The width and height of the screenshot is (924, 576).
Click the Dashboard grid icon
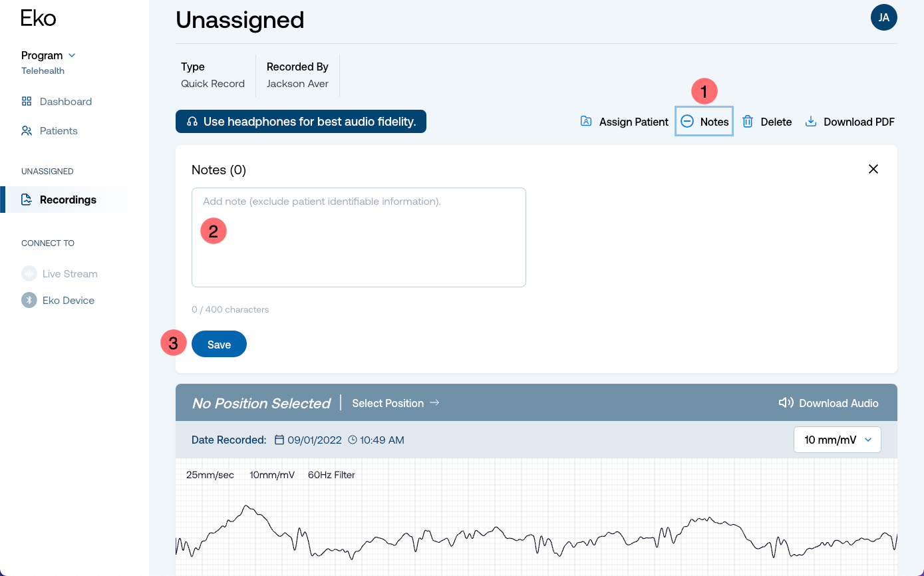point(27,102)
